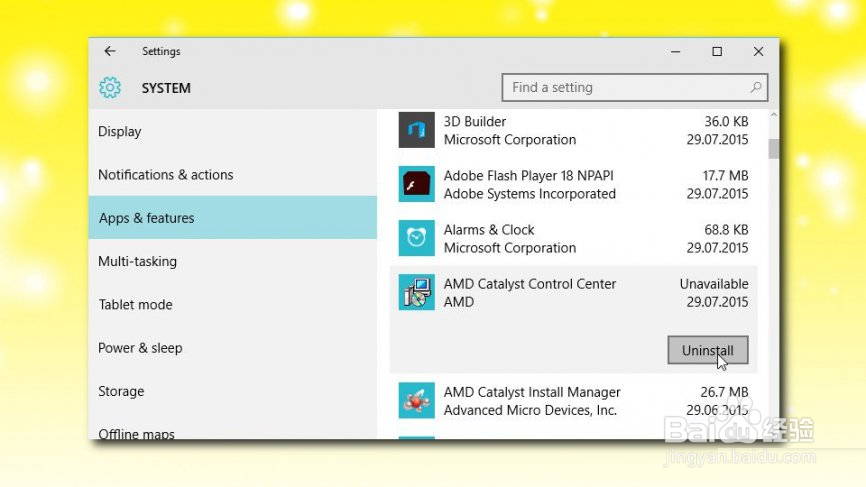Click the 26.7 MB size value
The image size is (866, 487).
click(x=724, y=392)
